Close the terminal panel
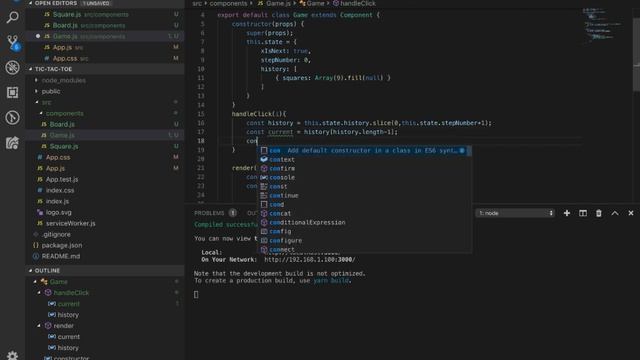The height and width of the screenshot is (360, 640). pyautogui.click(x=631, y=213)
